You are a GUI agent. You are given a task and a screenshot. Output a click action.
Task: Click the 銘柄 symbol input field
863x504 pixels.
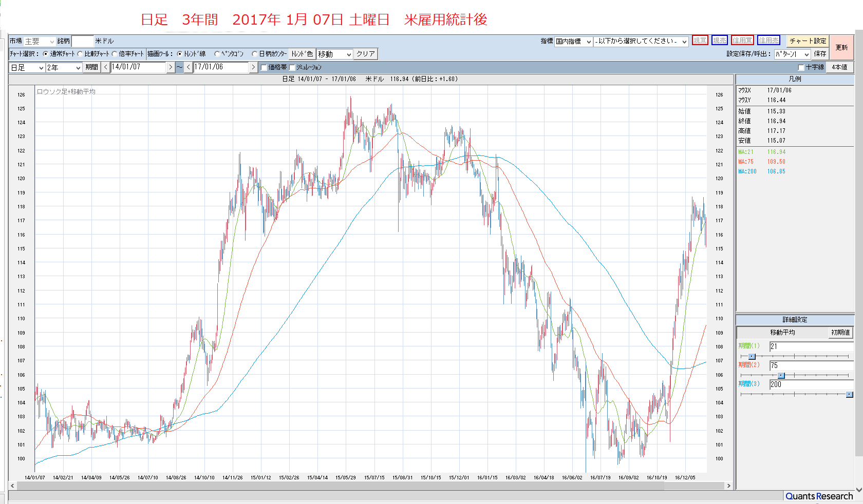coord(83,41)
